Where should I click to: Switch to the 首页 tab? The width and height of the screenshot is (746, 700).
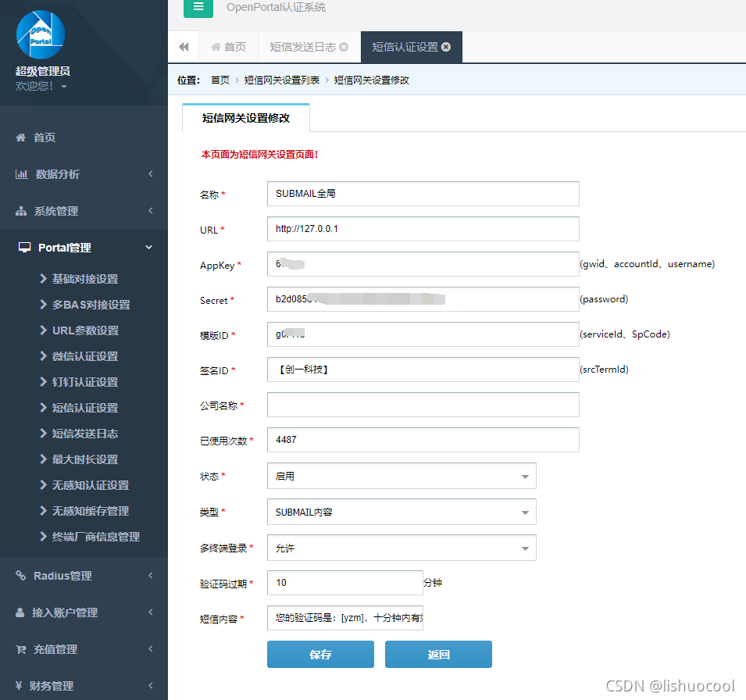[228, 47]
